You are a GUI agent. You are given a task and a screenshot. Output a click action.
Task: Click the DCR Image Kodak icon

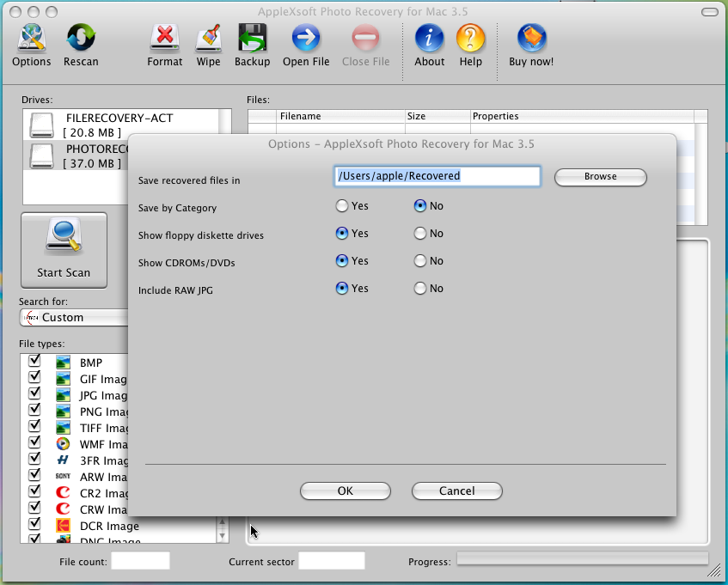[63, 526]
